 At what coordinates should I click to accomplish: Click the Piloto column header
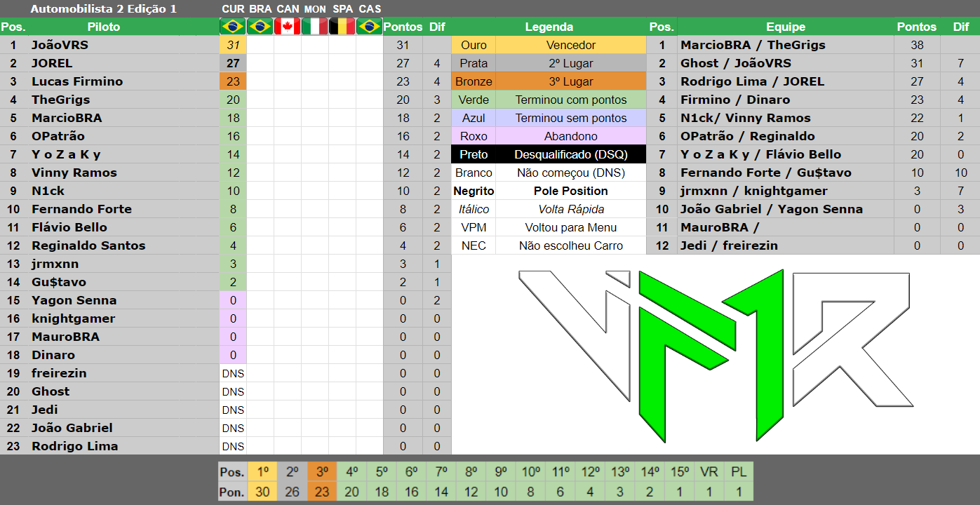coord(104,27)
